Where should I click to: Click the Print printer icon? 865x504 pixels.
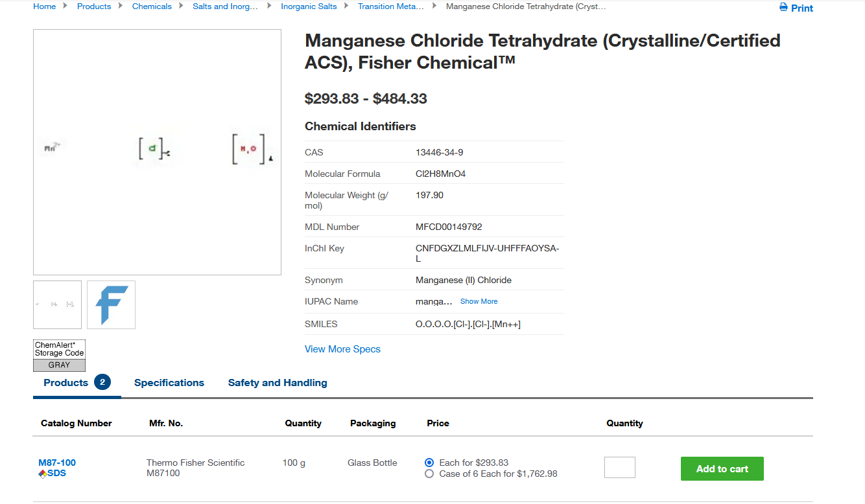coord(783,8)
